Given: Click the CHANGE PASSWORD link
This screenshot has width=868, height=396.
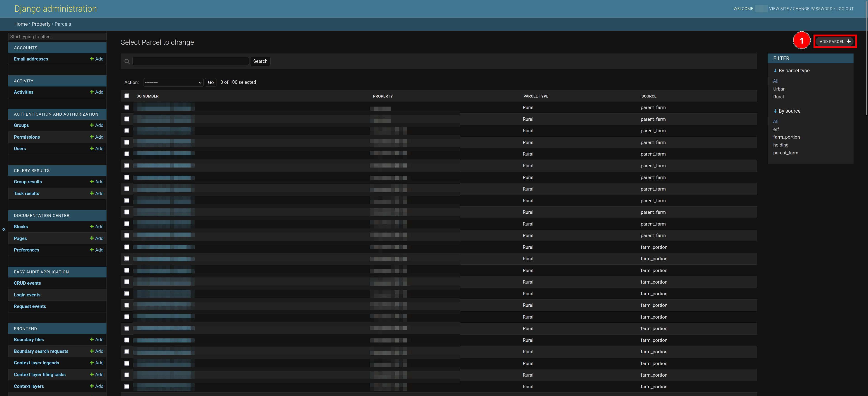Looking at the screenshot, I should (812, 9).
